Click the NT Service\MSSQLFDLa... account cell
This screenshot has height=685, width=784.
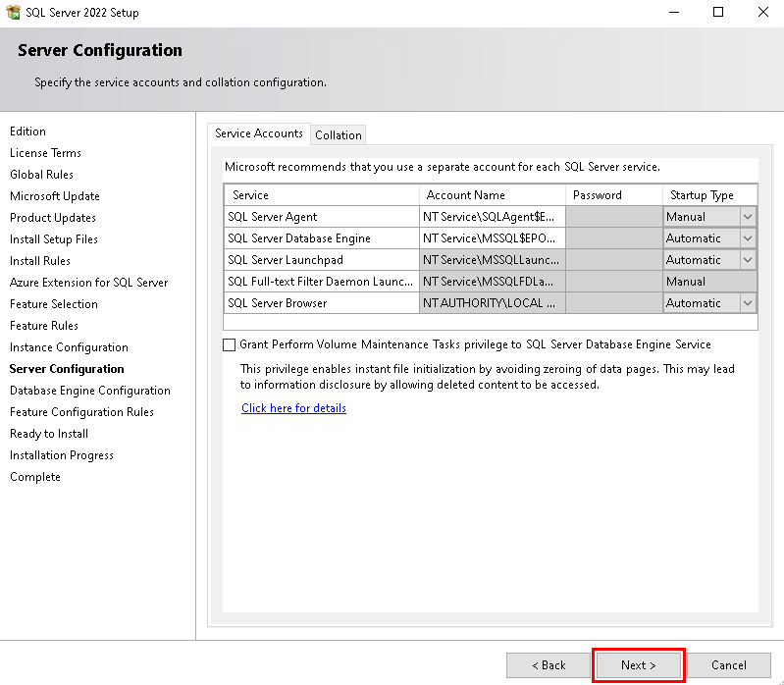click(492, 282)
